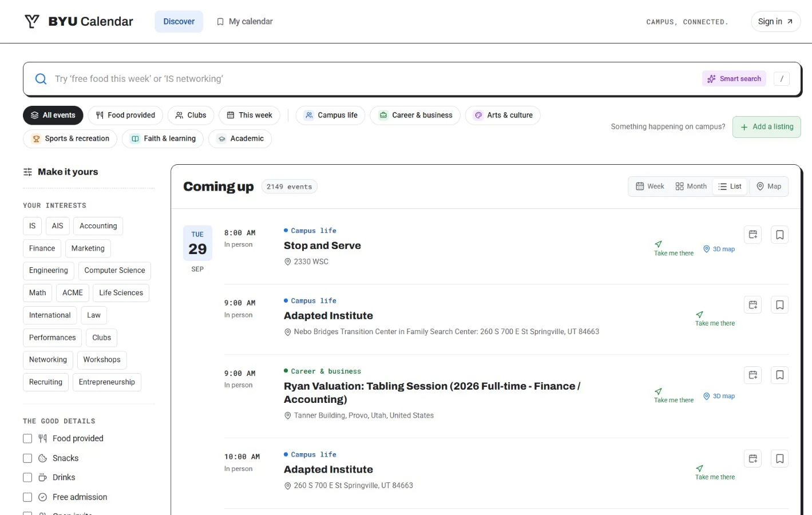
Task: Toggle the Engineering interest tag
Action: tap(49, 271)
